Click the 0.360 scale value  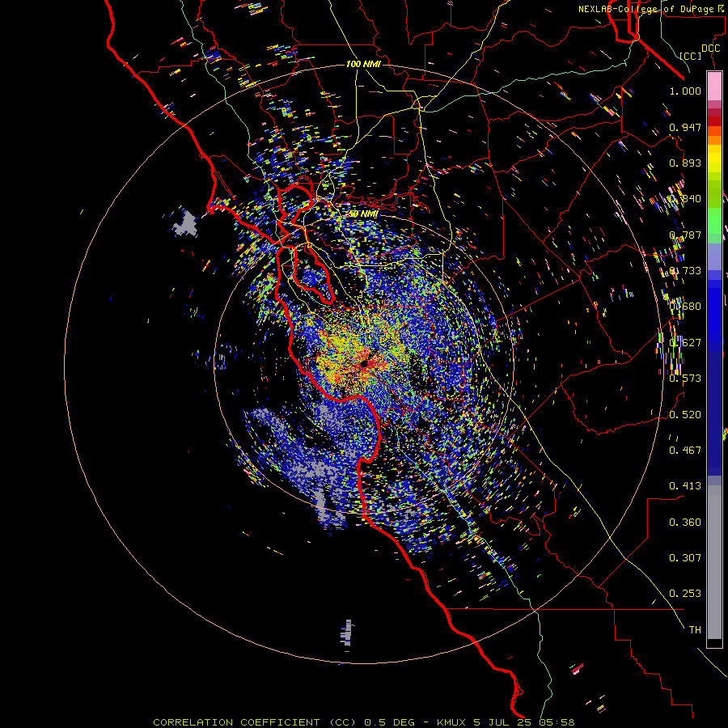point(685,523)
